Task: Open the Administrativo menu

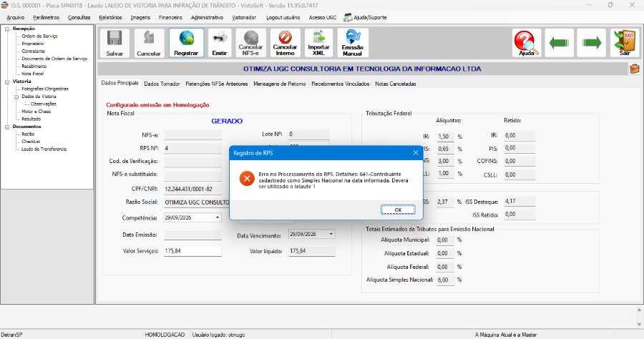Action: tap(207, 18)
